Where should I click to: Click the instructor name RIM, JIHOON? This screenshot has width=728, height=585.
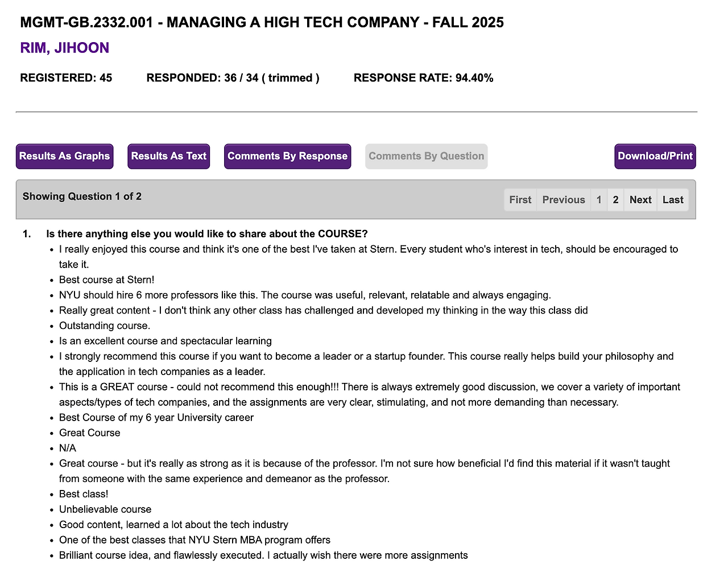(64, 48)
